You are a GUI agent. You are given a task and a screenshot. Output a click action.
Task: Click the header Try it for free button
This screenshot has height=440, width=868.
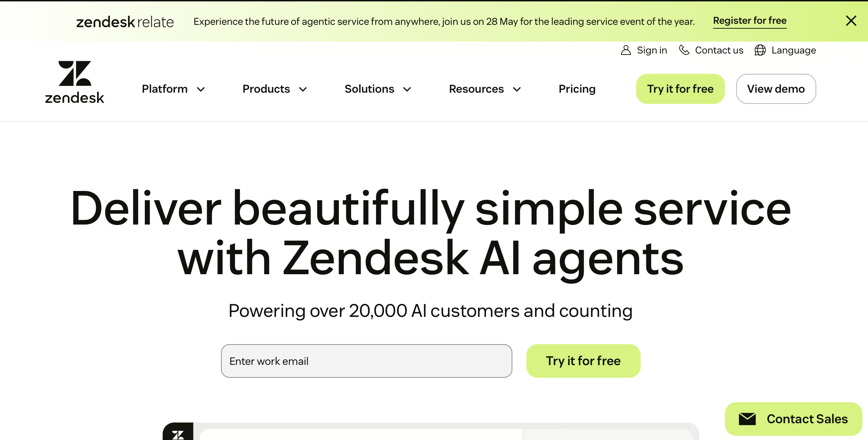tap(680, 89)
